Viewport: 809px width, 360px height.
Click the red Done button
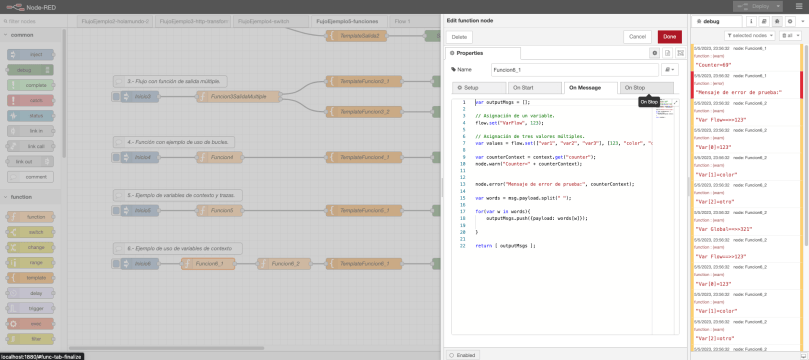pos(669,37)
